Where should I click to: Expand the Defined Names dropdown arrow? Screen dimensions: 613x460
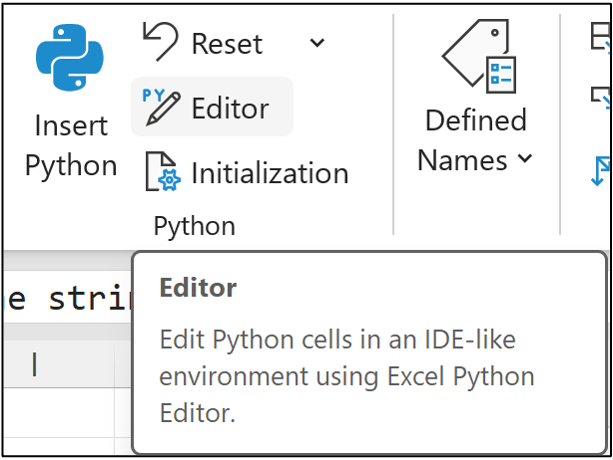point(525,160)
